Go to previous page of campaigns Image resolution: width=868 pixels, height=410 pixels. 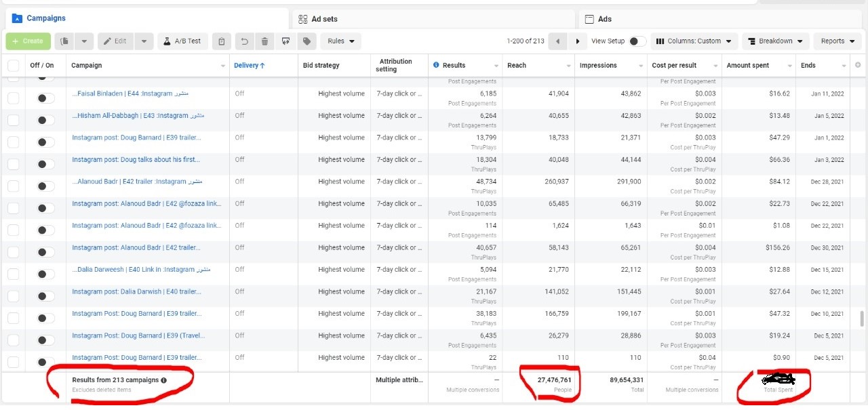[x=557, y=41]
